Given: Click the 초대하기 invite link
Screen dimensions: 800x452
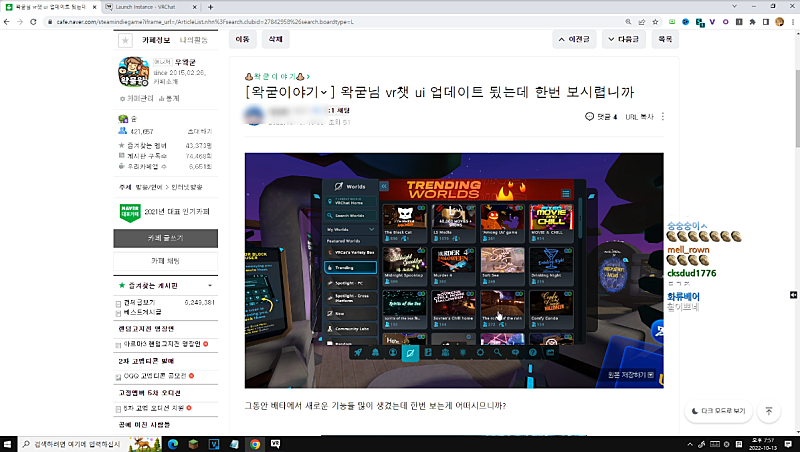Looking at the screenshot, I should (x=199, y=132).
